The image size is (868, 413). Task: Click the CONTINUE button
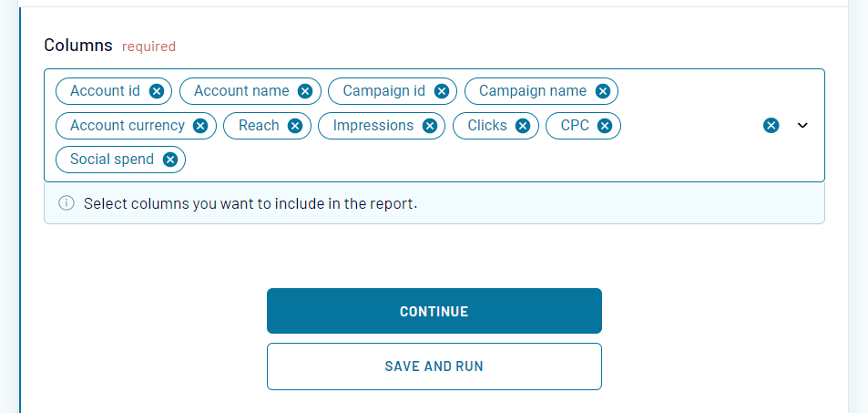pos(434,311)
